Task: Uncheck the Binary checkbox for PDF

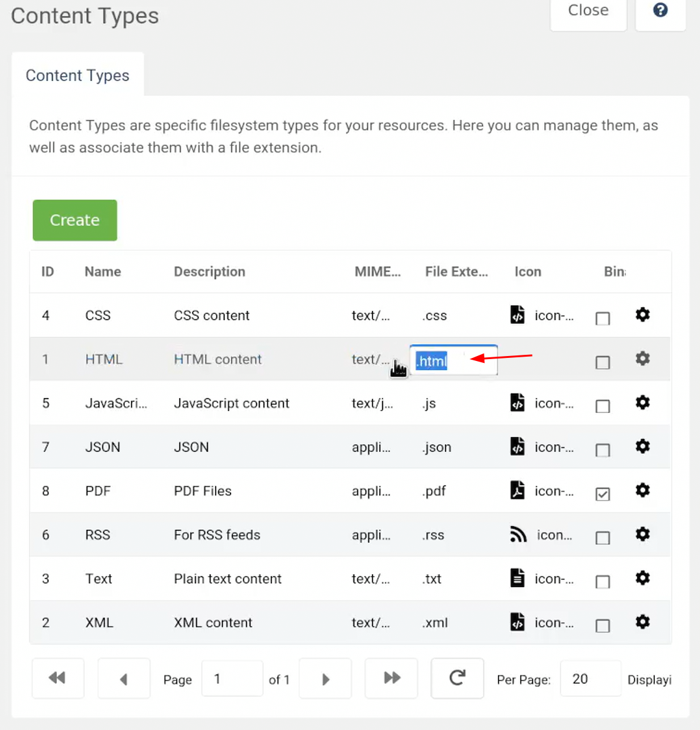Action: tap(602, 494)
